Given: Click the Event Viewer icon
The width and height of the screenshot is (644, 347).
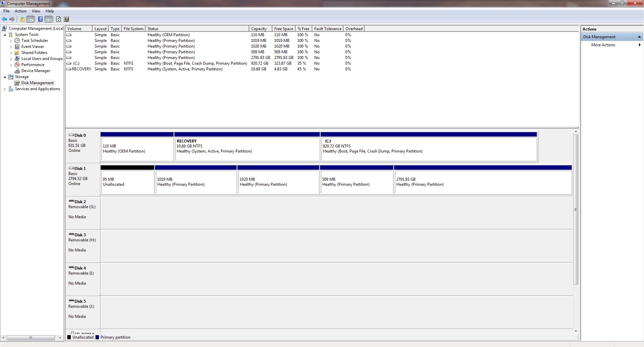Looking at the screenshot, I should [17, 47].
